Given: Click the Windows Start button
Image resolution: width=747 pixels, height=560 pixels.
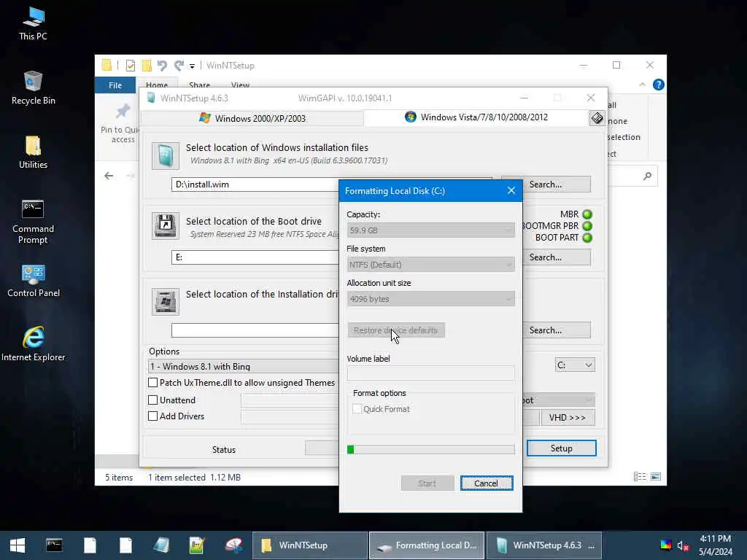Looking at the screenshot, I should click(x=18, y=545).
